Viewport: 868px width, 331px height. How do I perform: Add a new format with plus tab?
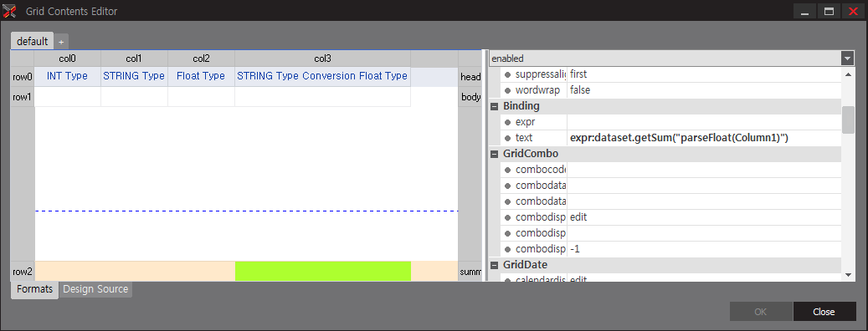(61, 42)
